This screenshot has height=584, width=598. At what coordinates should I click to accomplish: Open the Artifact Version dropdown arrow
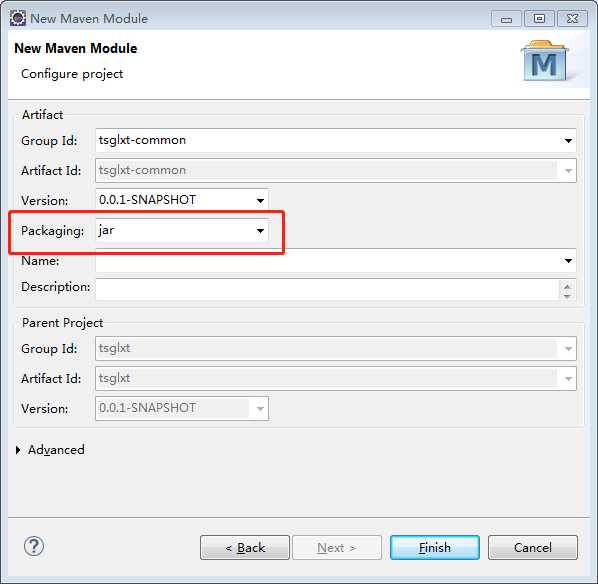point(260,200)
